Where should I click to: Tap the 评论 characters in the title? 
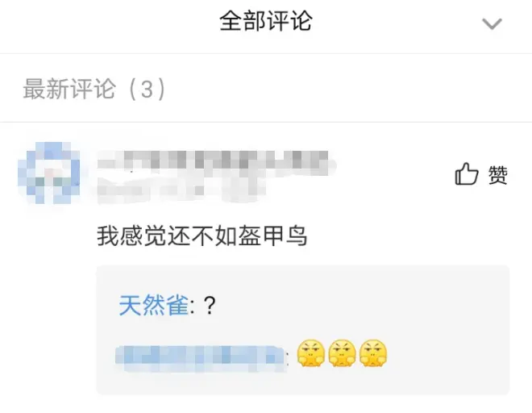click(x=289, y=21)
